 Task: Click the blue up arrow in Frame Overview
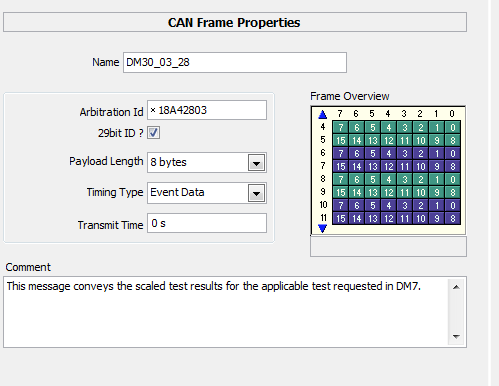click(x=322, y=114)
